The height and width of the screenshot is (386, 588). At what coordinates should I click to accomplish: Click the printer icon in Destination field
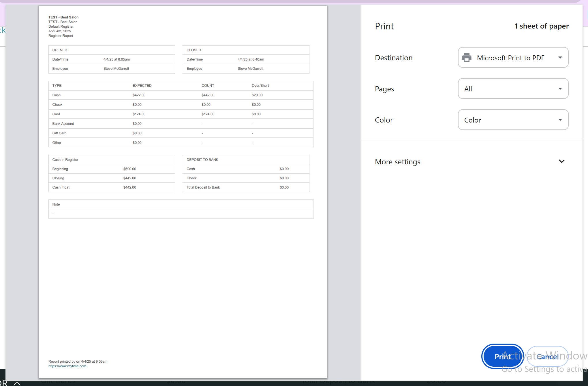click(466, 58)
